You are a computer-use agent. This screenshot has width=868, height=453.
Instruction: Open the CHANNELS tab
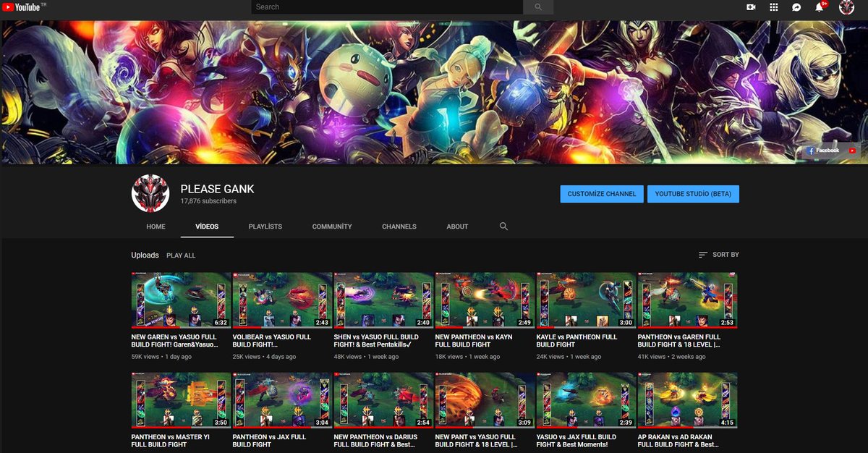(x=399, y=226)
